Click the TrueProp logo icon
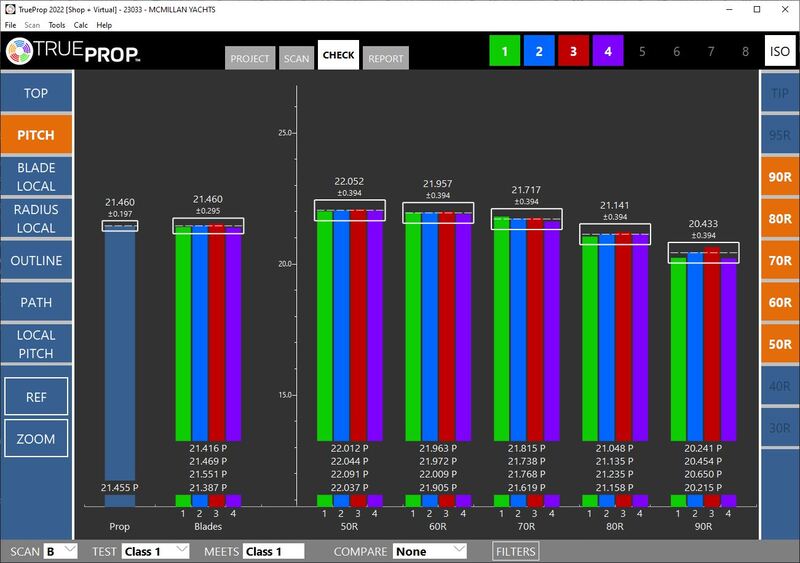This screenshot has width=800, height=563. click(x=19, y=51)
